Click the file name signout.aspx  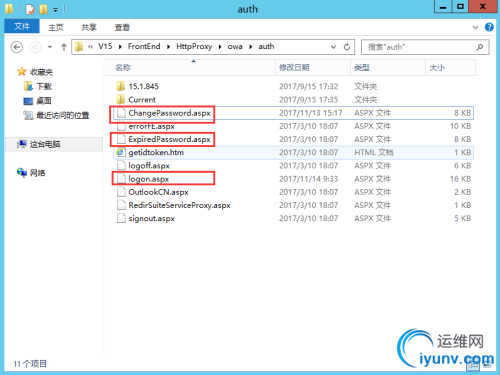(152, 219)
